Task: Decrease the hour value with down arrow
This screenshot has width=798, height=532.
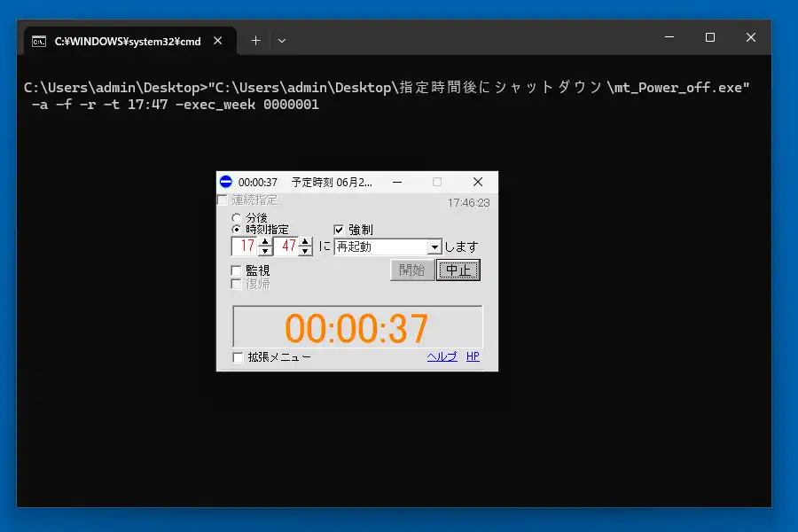Action: [264, 251]
